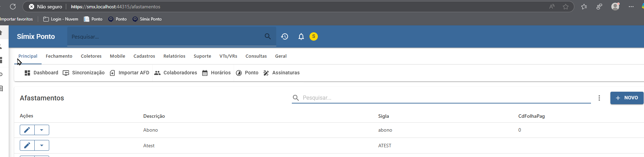Open Assinaturas from the toolbar
This screenshot has width=644, height=157.
coord(281,73)
